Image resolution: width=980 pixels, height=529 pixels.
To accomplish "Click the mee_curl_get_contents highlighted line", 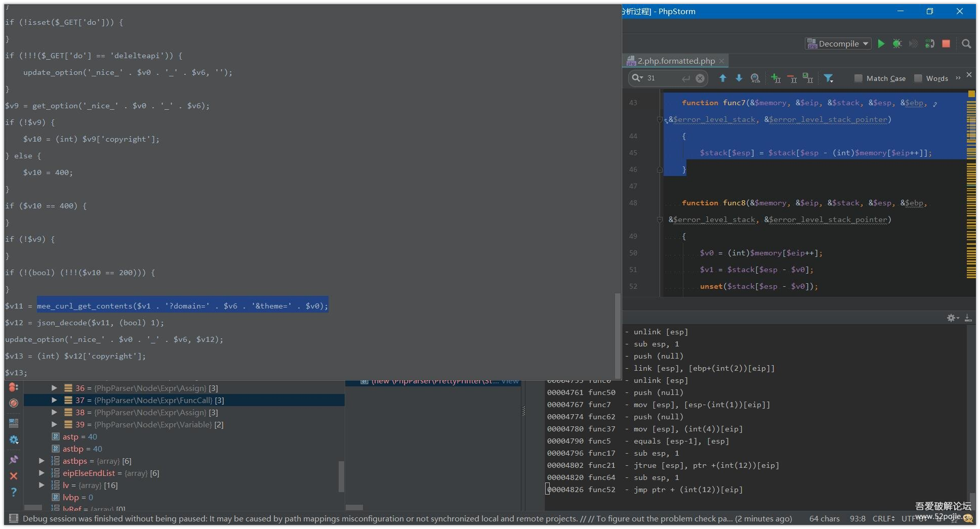I will click(183, 306).
